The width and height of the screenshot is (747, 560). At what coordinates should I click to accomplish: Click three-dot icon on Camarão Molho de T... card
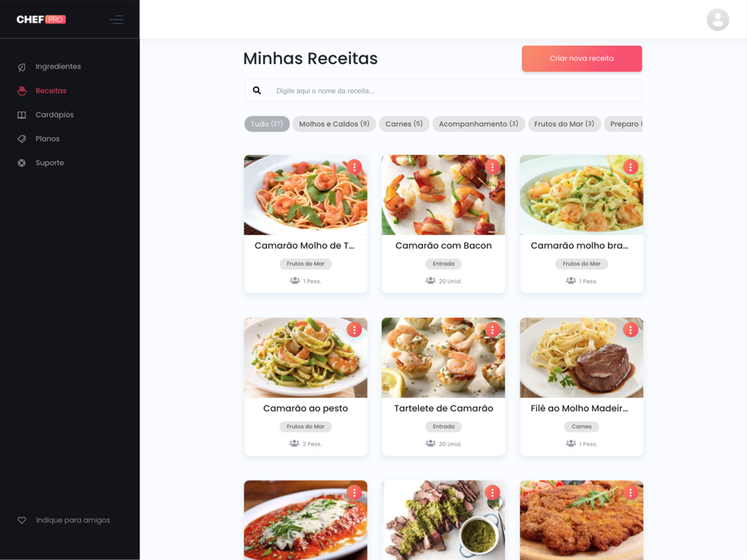[x=354, y=167]
